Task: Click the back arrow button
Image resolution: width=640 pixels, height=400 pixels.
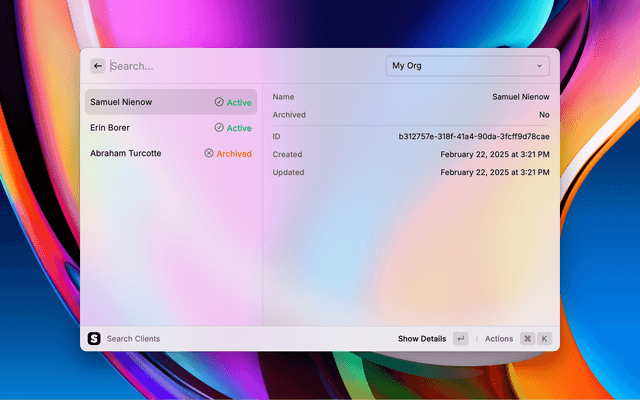Action: pyautogui.click(x=97, y=66)
